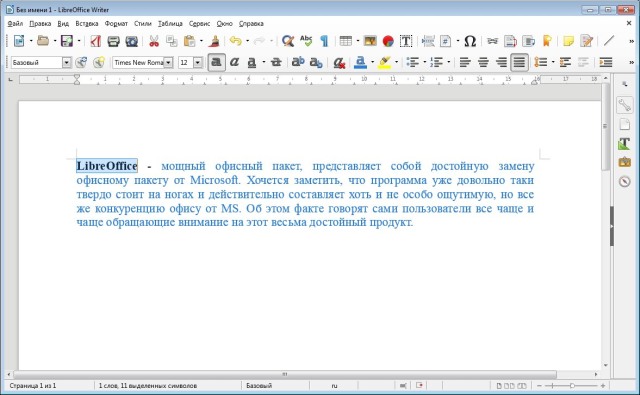Insert special character Omega icon
This screenshot has width=640, height=395.
(470, 41)
